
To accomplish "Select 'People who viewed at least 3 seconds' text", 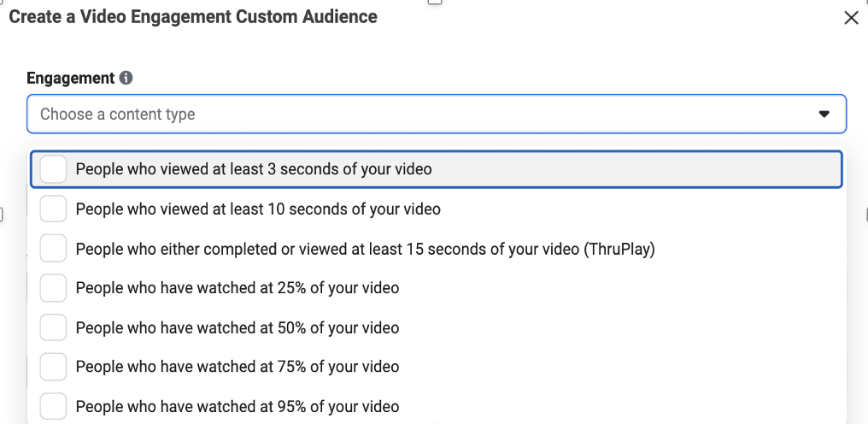I will tap(254, 169).
